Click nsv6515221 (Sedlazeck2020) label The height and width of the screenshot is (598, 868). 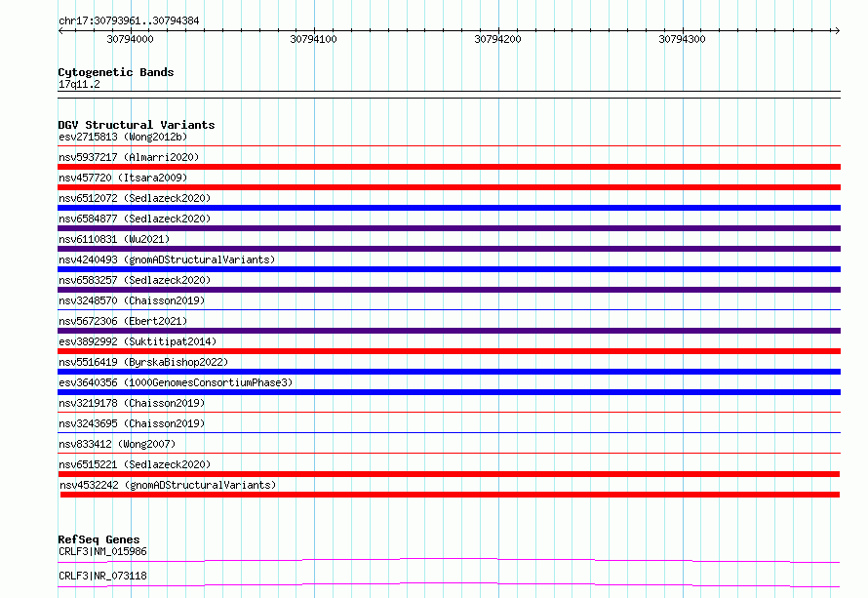135,464
